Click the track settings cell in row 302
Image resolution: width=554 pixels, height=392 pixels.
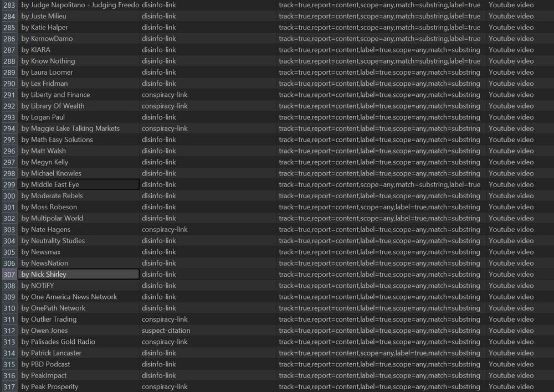coord(382,218)
